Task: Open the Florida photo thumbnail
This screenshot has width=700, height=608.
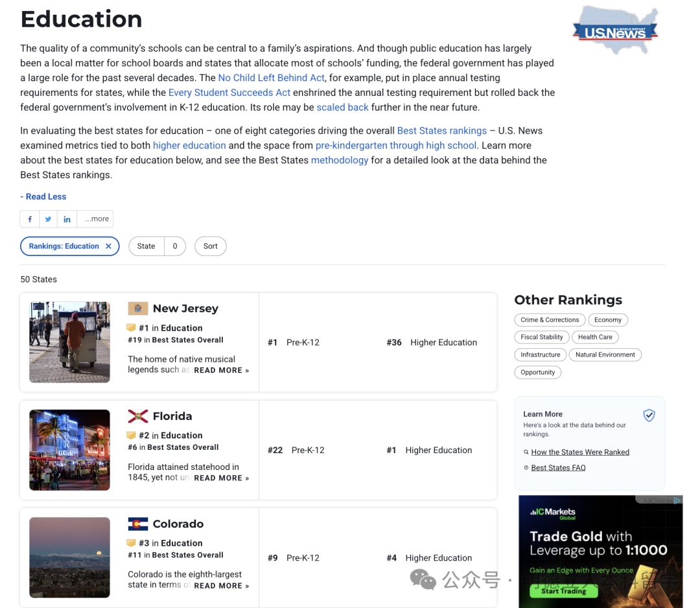Action: click(x=69, y=450)
